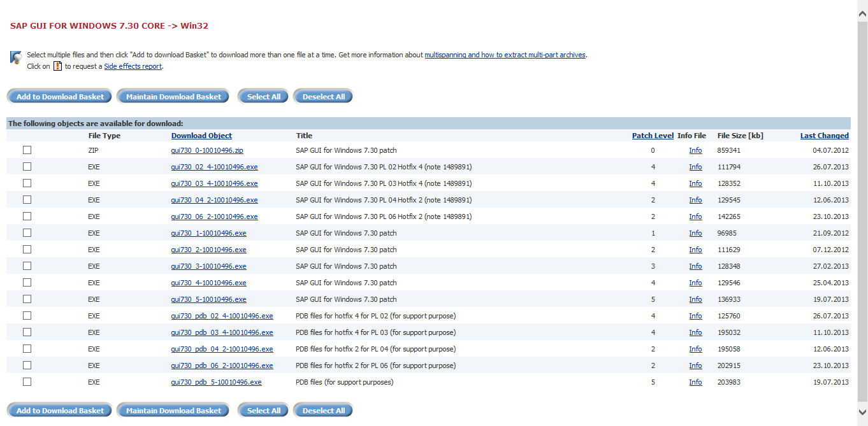This screenshot has height=426, width=868.
Task: Tick checkbox for gui730_1-10010496.exe
Action: coord(27,233)
